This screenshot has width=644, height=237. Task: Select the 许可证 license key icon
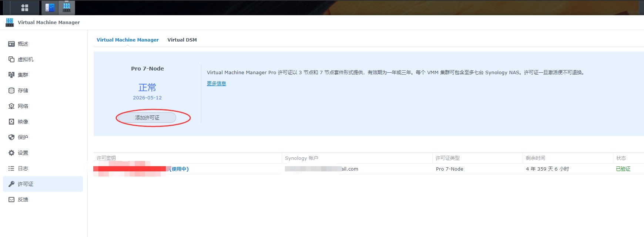11,184
